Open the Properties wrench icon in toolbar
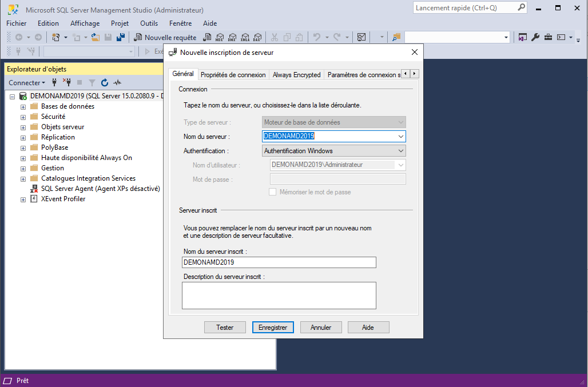 coord(535,38)
